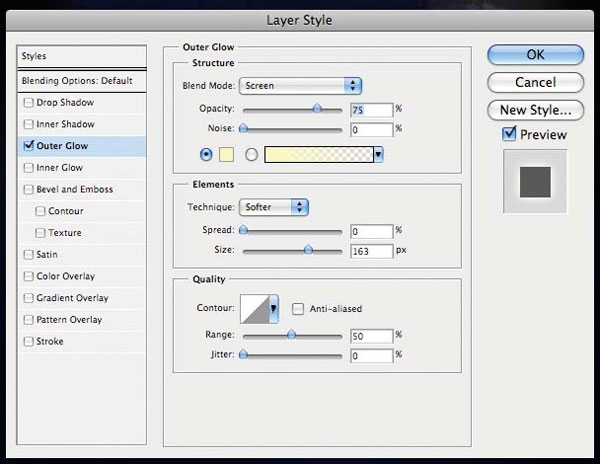The width and height of the screenshot is (600, 464).
Task: Click the Jitter slider handle
Action: [x=243, y=355]
